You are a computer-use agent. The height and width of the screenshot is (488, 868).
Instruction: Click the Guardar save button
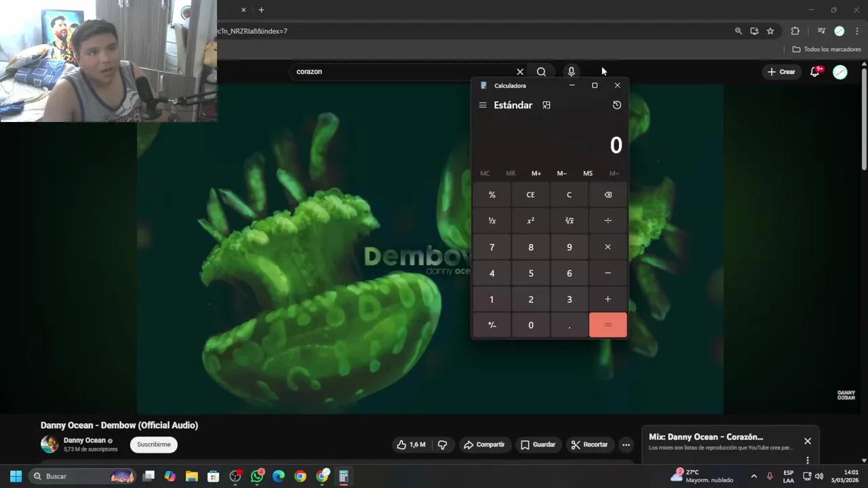coord(538,445)
